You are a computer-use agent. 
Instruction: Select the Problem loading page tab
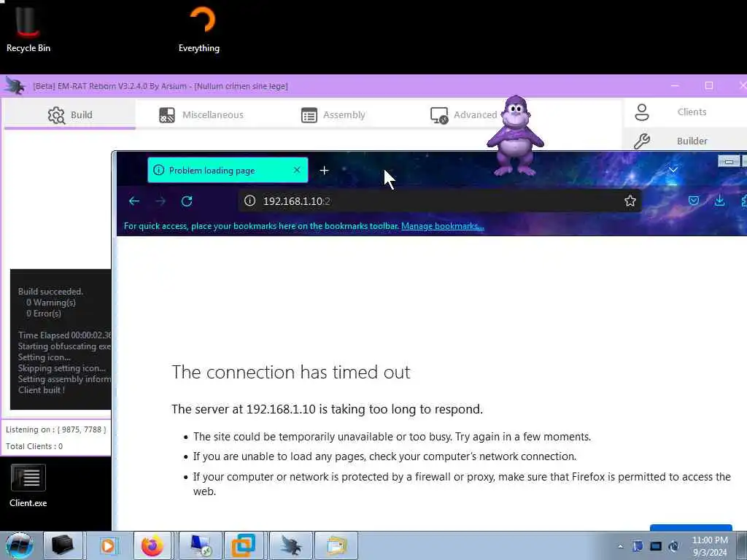tap(228, 170)
